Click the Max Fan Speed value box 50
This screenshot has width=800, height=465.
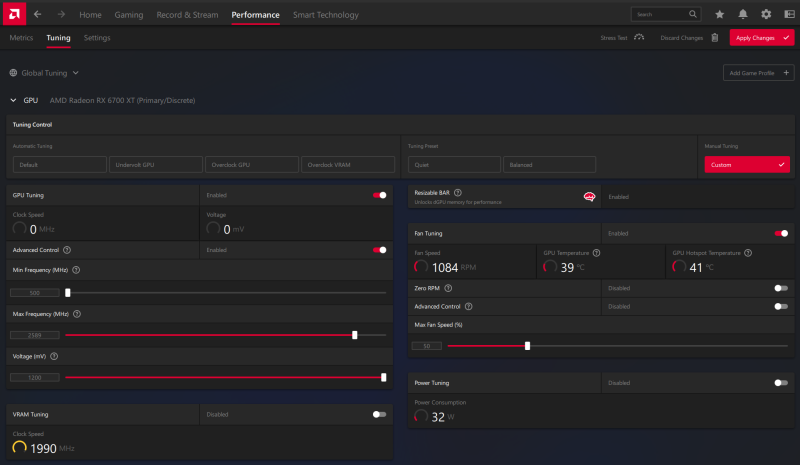tap(427, 346)
